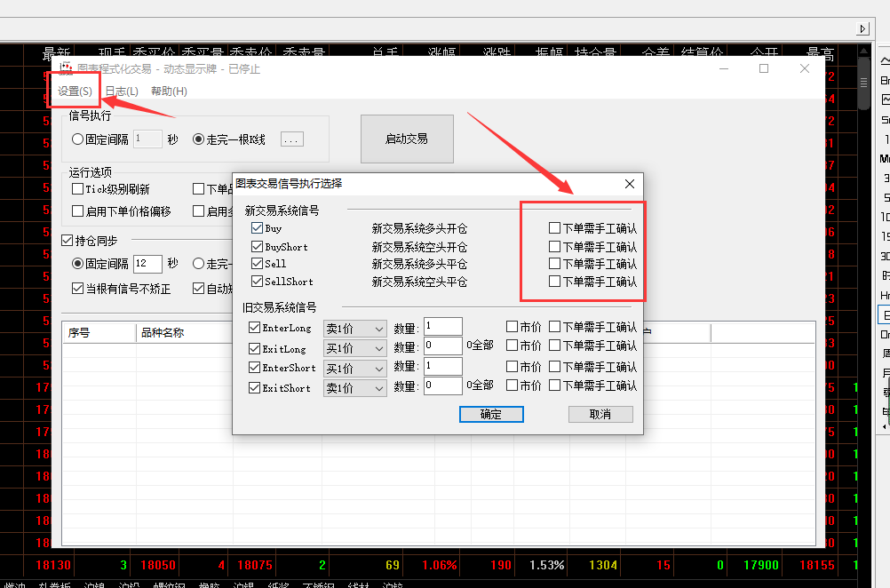The width and height of the screenshot is (890, 588).
Task: Click the 确定 button in dialog
Action: [x=491, y=414]
